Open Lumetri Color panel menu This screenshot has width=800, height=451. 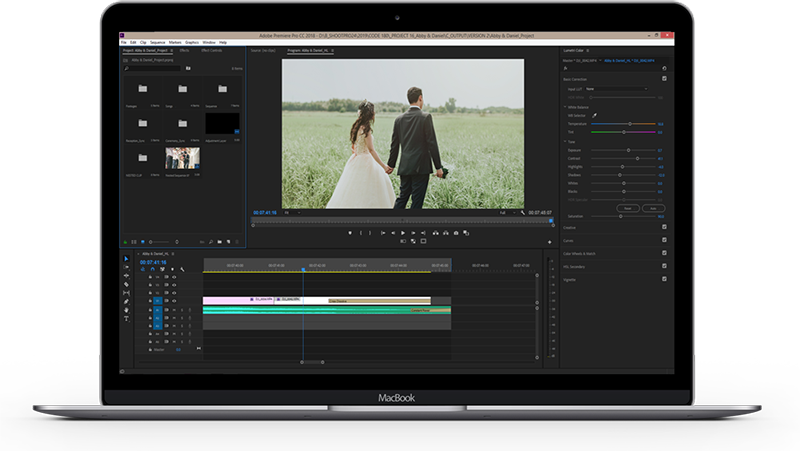(588, 51)
